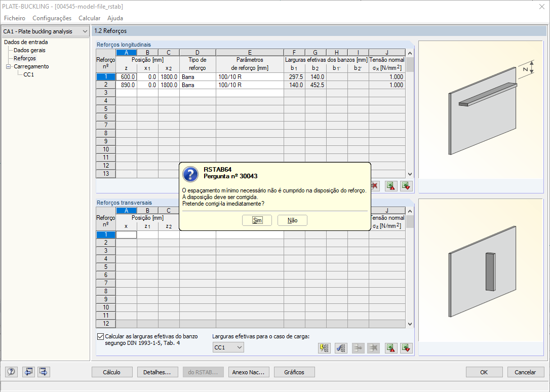The width and height of the screenshot is (550, 392).
Task: Go to previous input window icon
Action: pos(28,372)
